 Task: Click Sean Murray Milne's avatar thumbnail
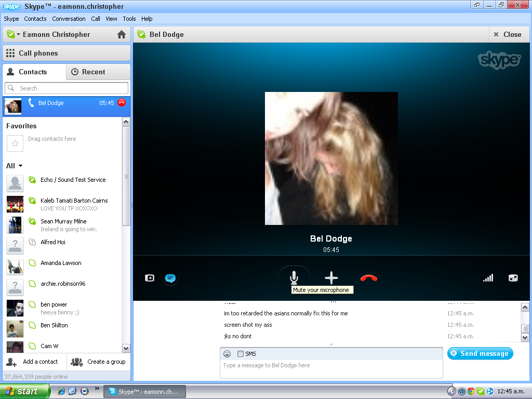point(15,225)
